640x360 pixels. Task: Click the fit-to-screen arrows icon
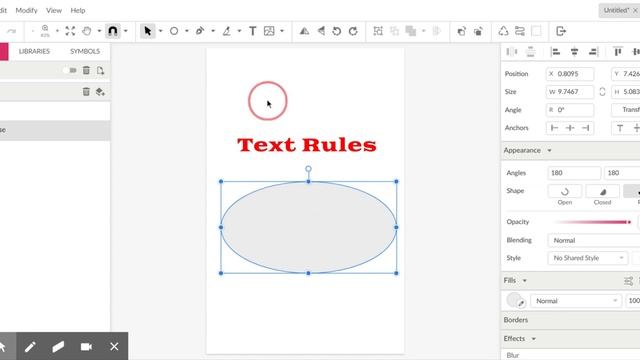pyautogui.click(x=70, y=31)
